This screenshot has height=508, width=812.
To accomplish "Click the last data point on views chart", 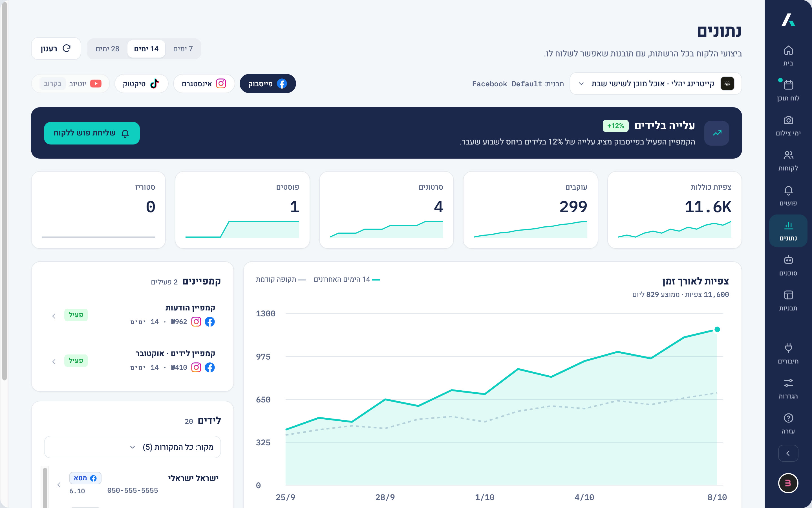I will click(x=717, y=329).
